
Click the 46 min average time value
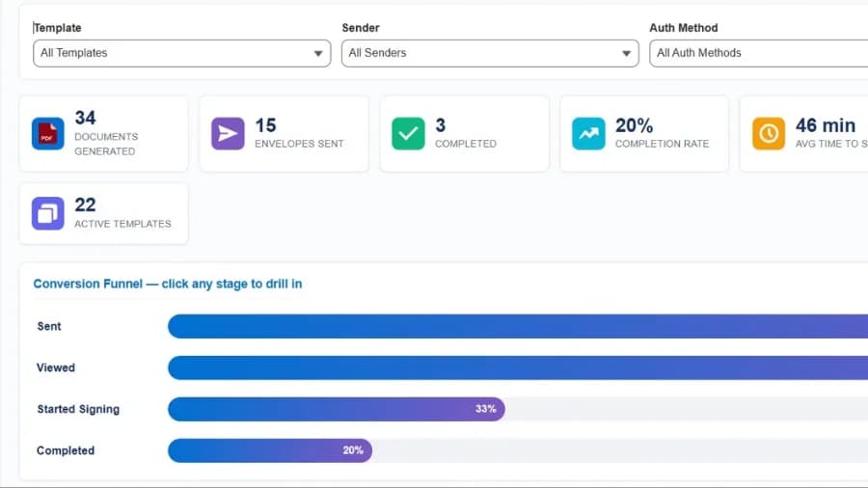[x=826, y=125]
